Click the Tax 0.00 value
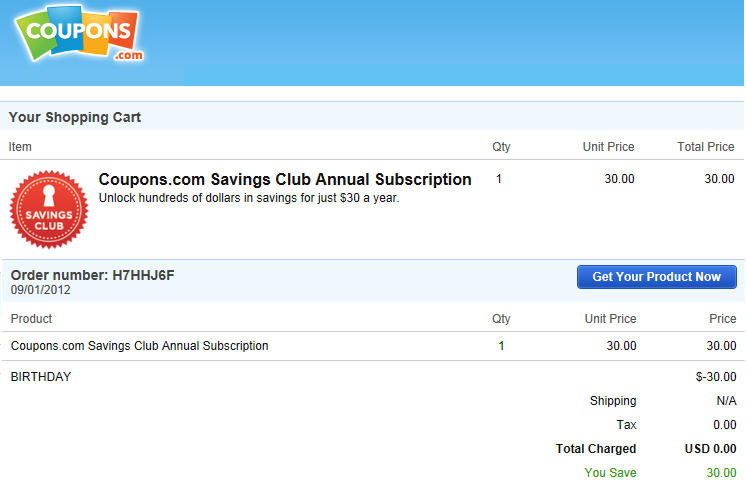Viewport: 746px width, 484px height. 725,425
